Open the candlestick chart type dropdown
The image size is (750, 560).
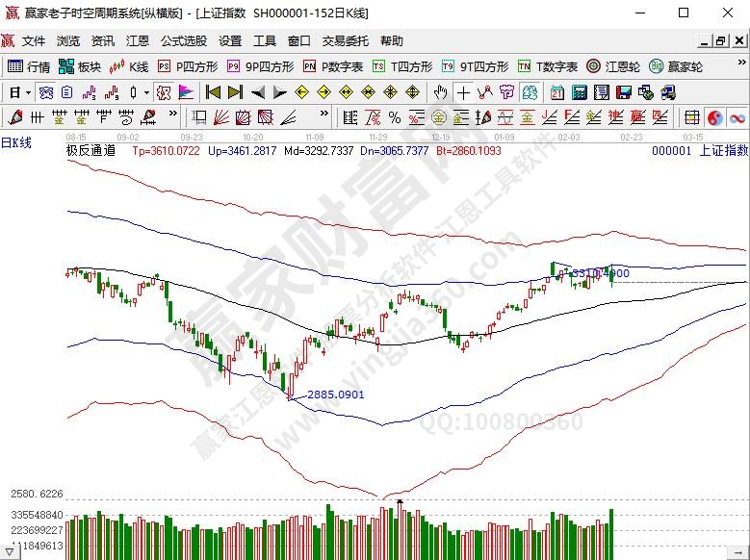click(x=145, y=92)
